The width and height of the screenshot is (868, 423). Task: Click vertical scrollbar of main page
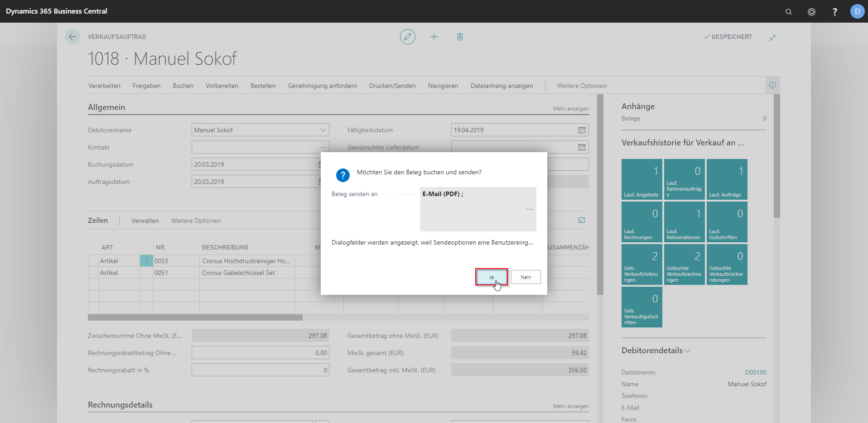tap(600, 194)
